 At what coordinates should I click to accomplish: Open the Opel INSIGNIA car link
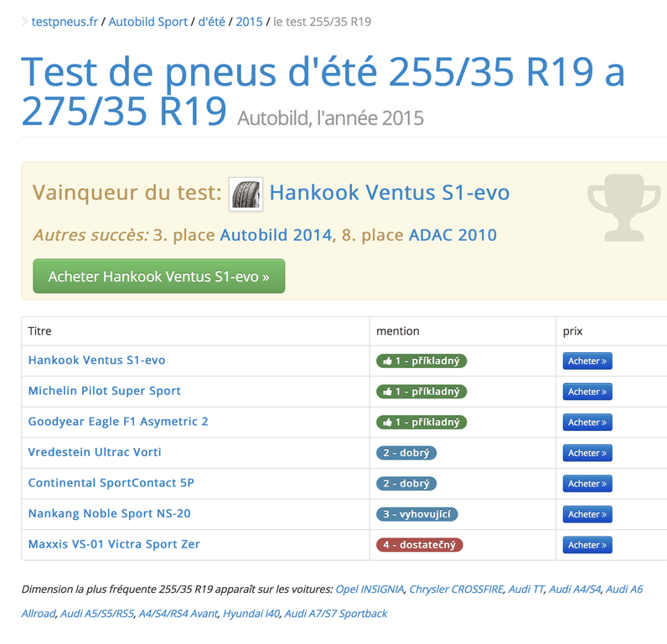pos(370,589)
